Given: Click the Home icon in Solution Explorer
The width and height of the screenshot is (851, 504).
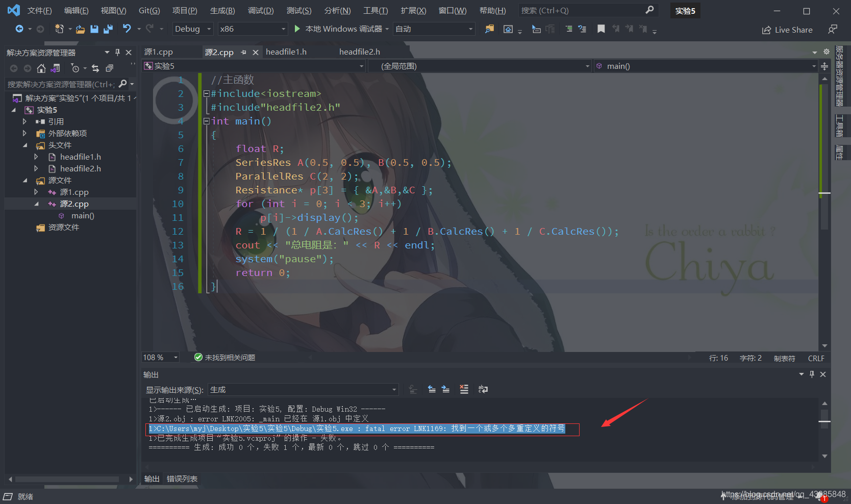Looking at the screenshot, I should tap(41, 68).
